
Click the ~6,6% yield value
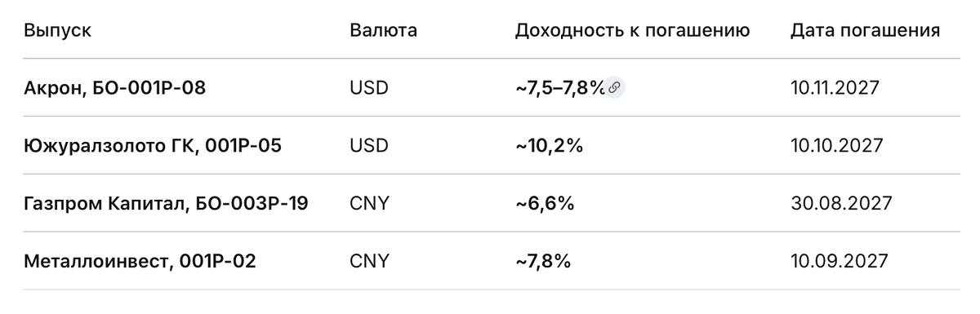click(x=545, y=203)
